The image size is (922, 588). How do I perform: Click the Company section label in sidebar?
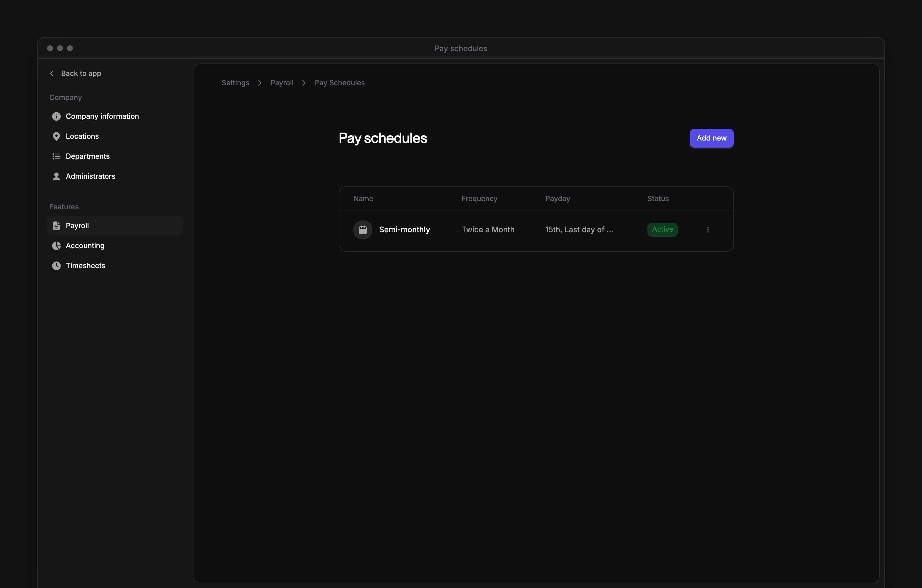pyautogui.click(x=66, y=98)
